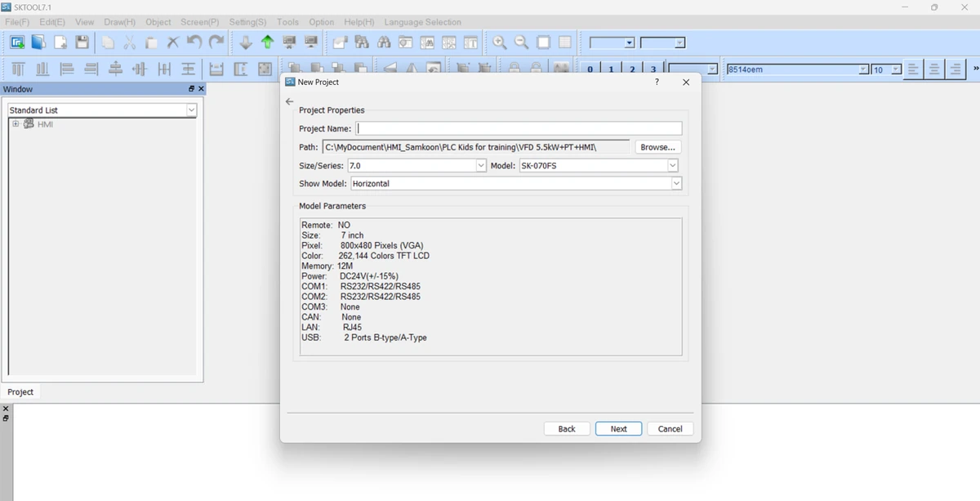980x501 pixels.
Task: Click the Save (floppy disk) toolbar icon
Action: [x=82, y=42]
